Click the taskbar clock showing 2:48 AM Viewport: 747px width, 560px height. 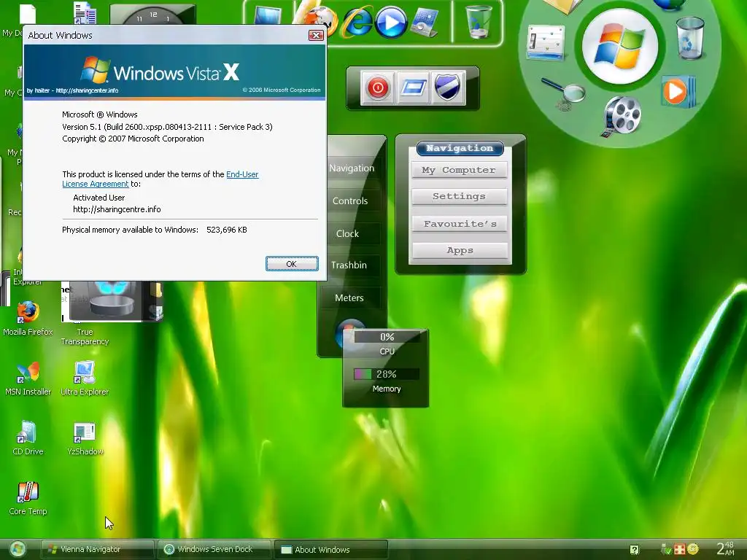(726, 548)
